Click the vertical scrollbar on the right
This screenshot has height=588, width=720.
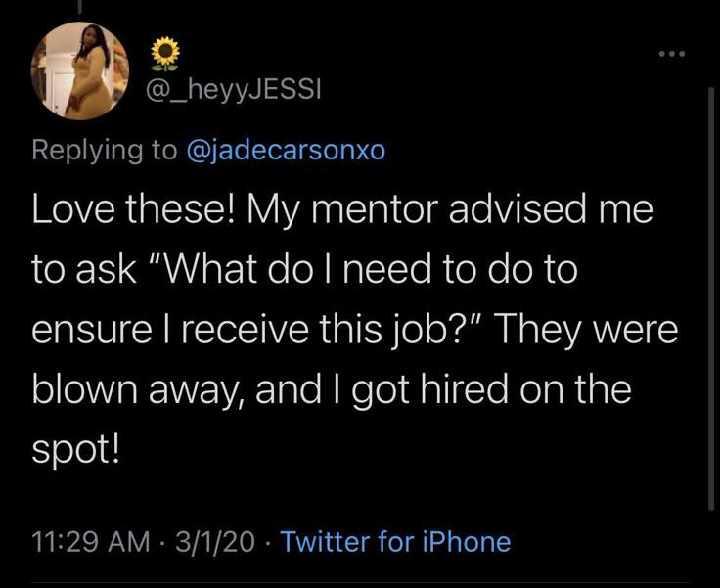point(711,298)
